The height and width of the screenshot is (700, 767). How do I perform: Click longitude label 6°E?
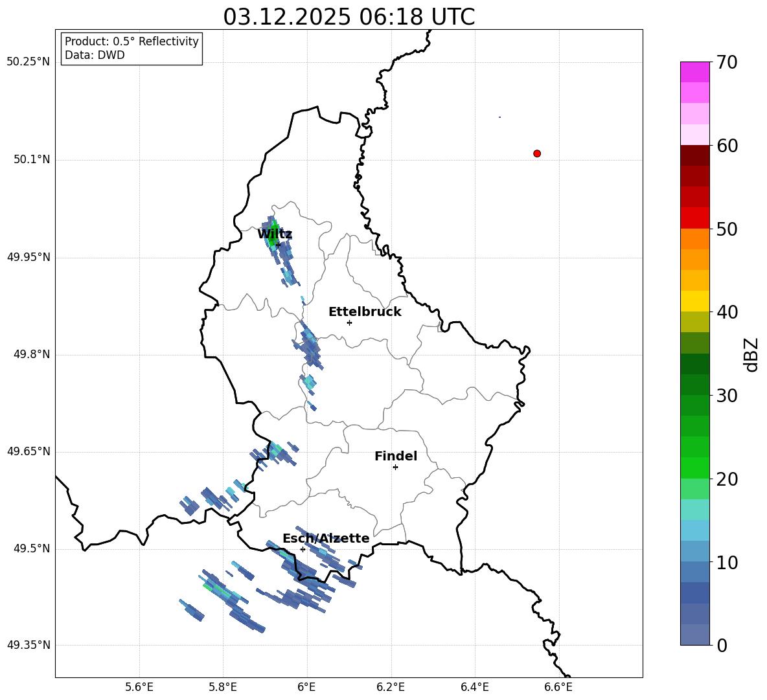pyautogui.click(x=306, y=687)
